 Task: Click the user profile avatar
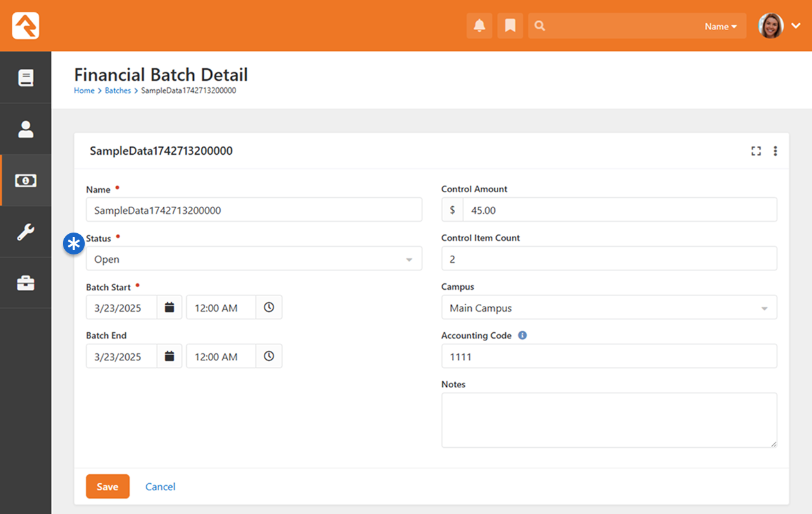click(771, 26)
